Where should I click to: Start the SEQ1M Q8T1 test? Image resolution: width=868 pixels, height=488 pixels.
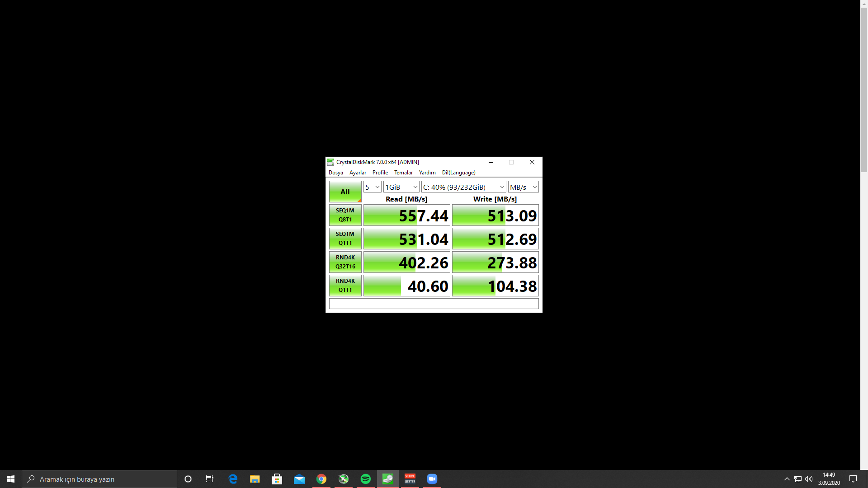tap(345, 215)
